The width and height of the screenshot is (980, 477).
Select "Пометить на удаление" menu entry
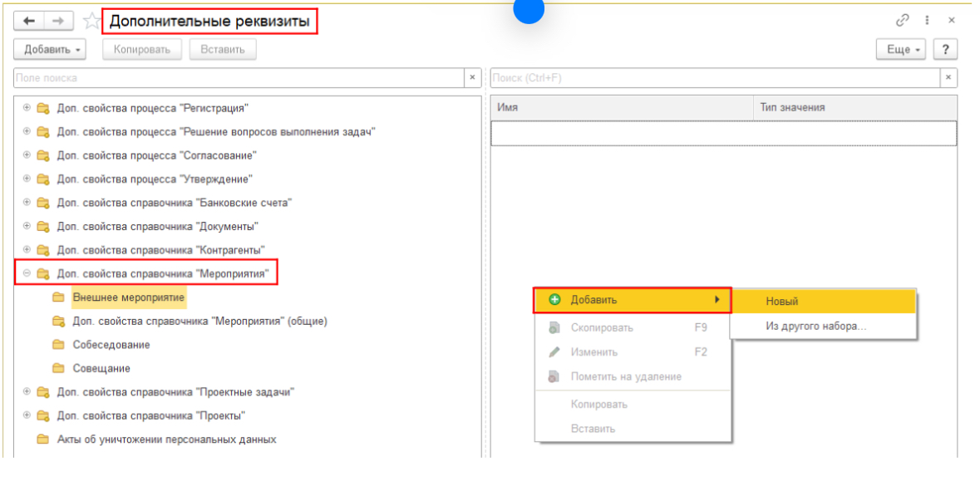click(632, 377)
